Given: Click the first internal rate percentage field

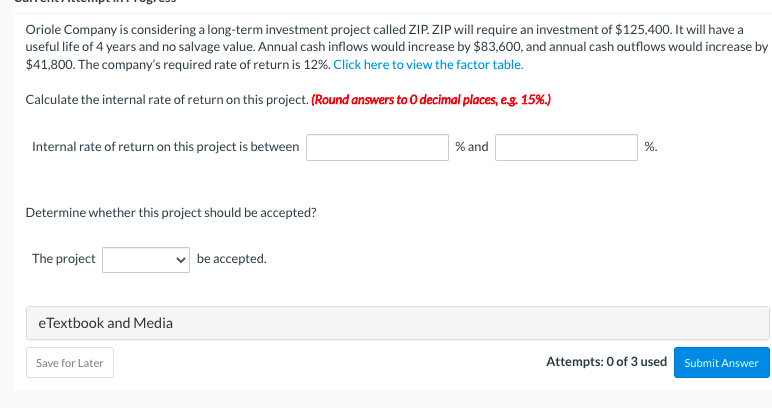Looking at the screenshot, I should pos(377,147).
